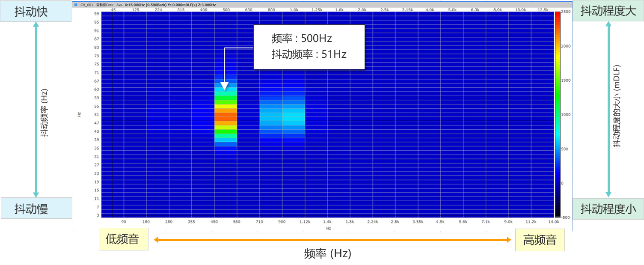
Task: Click the 抖动程度小 label
Action: (608, 209)
